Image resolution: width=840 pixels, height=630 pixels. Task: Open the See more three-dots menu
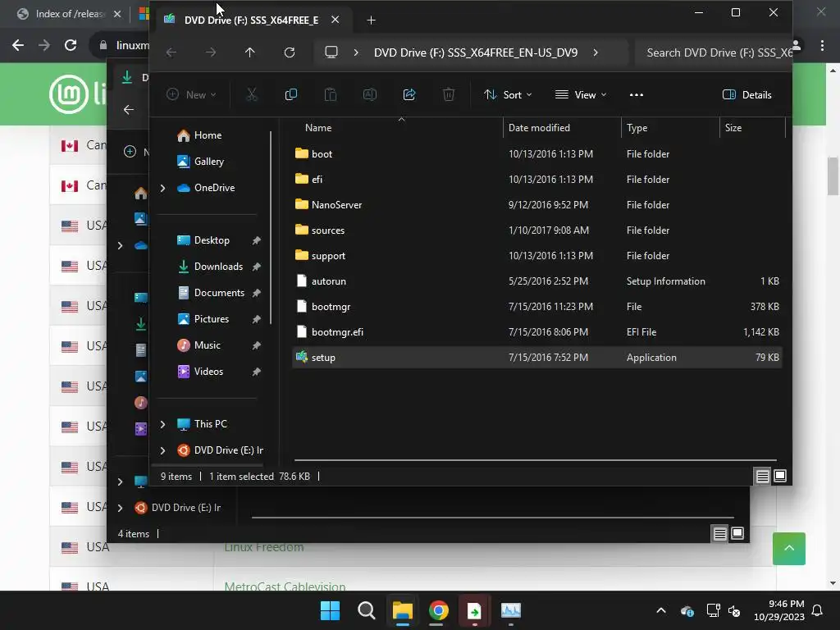pyautogui.click(x=637, y=95)
